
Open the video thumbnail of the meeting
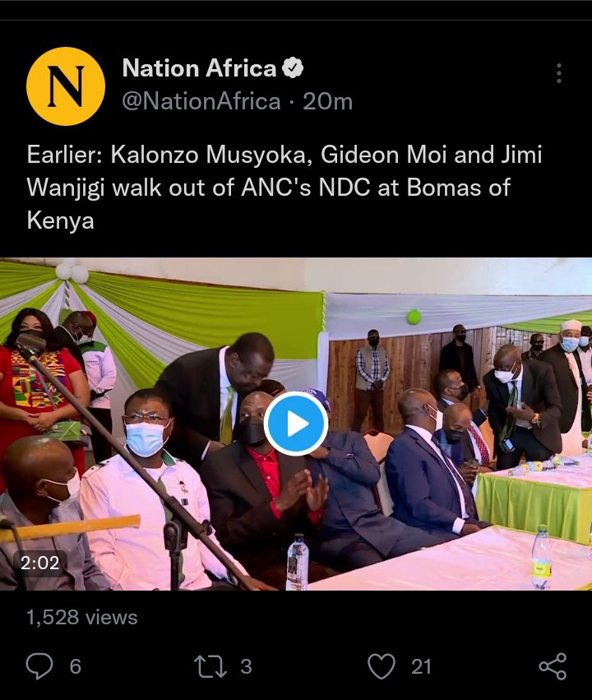click(296, 424)
